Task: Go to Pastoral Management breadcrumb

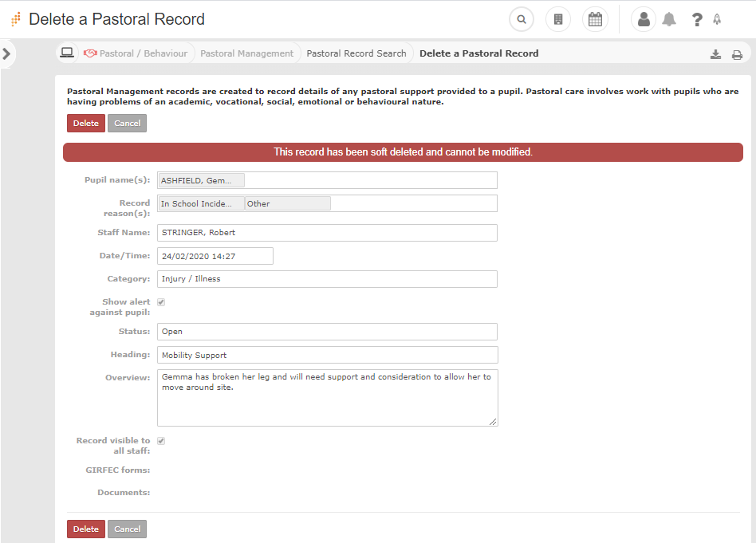Action: pyautogui.click(x=246, y=53)
